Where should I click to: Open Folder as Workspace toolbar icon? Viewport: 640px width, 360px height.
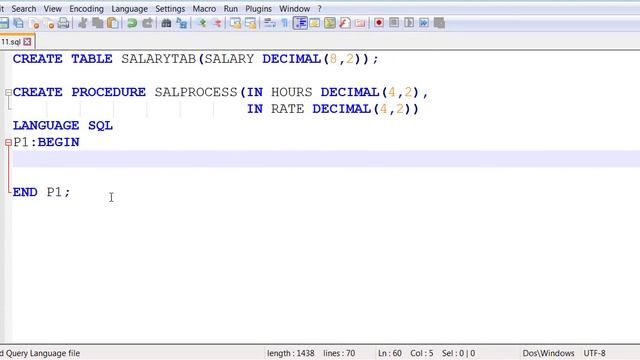[x=360, y=23]
